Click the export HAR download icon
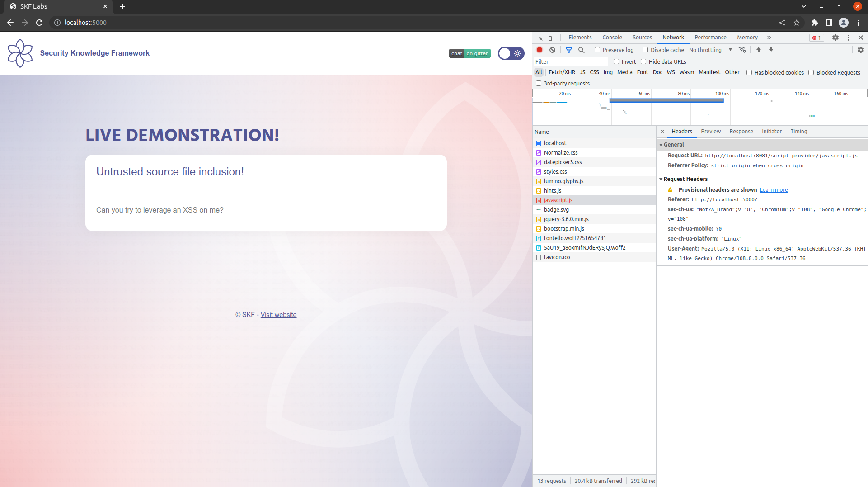The image size is (868, 487). point(771,50)
